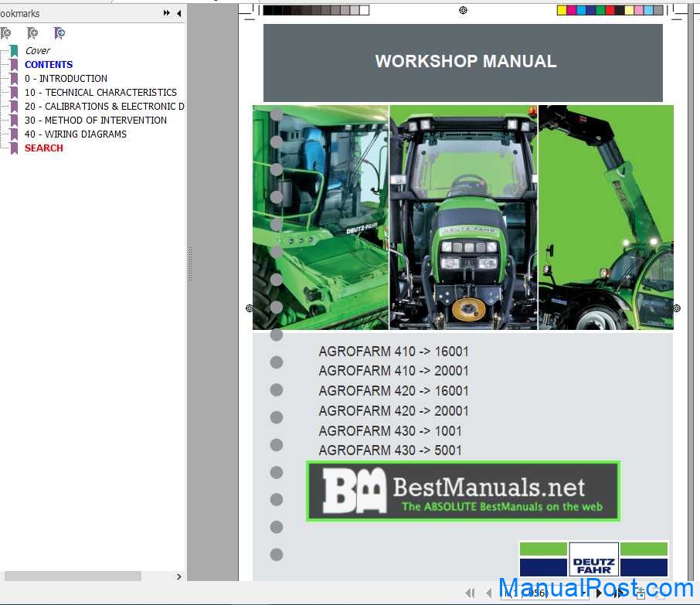This screenshot has height=605, width=700.
Task: Click the telehandler cover photo
Action: 606,217
